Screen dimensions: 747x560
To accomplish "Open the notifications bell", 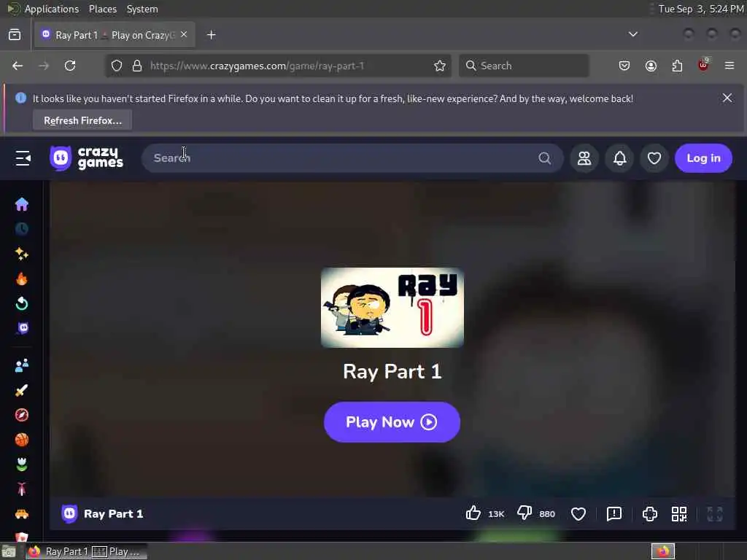I will (x=620, y=158).
